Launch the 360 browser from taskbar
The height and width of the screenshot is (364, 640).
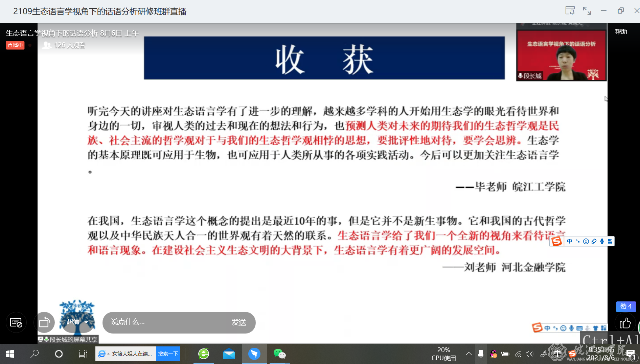[204, 354]
